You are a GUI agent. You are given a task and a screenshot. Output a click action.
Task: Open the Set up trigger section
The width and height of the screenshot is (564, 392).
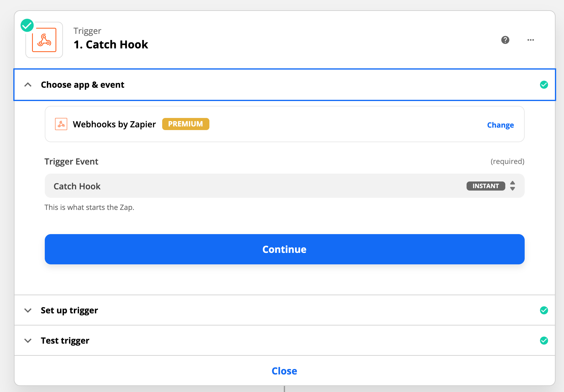point(69,310)
